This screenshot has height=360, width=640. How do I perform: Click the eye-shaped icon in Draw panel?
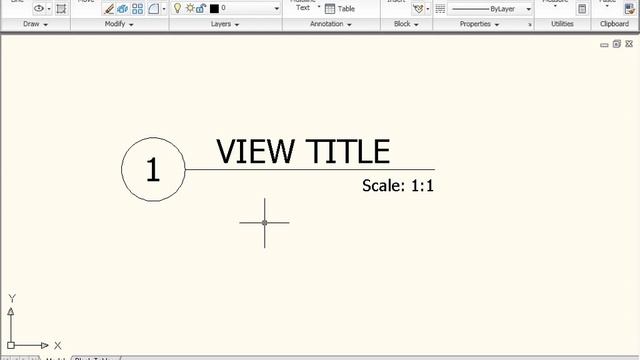coord(39,8)
